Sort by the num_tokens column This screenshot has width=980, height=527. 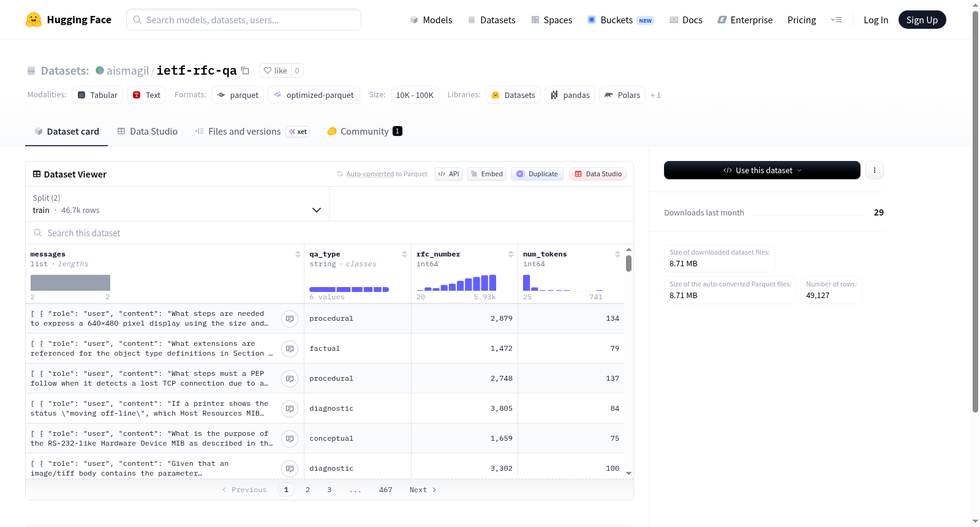click(617, 254)
